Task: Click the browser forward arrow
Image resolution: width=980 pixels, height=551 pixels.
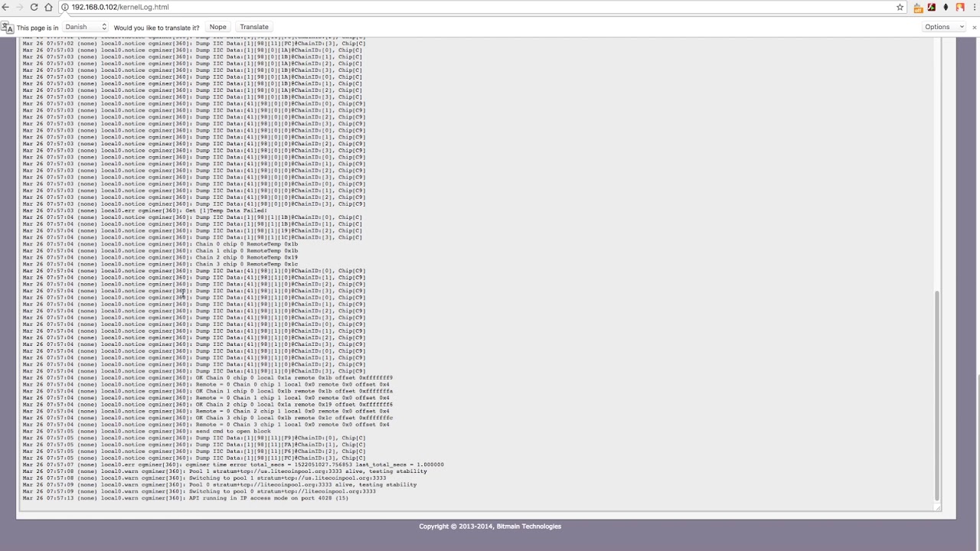Action: pos(20,7)
